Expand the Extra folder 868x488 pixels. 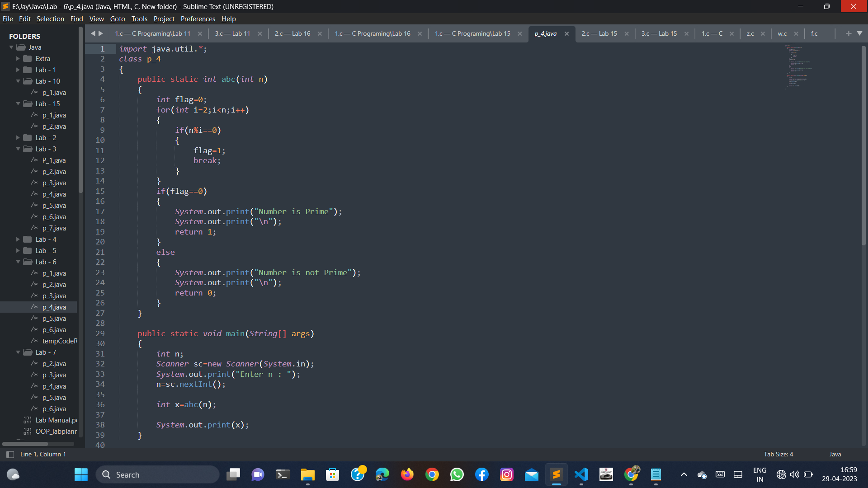(x=18, y=59)
